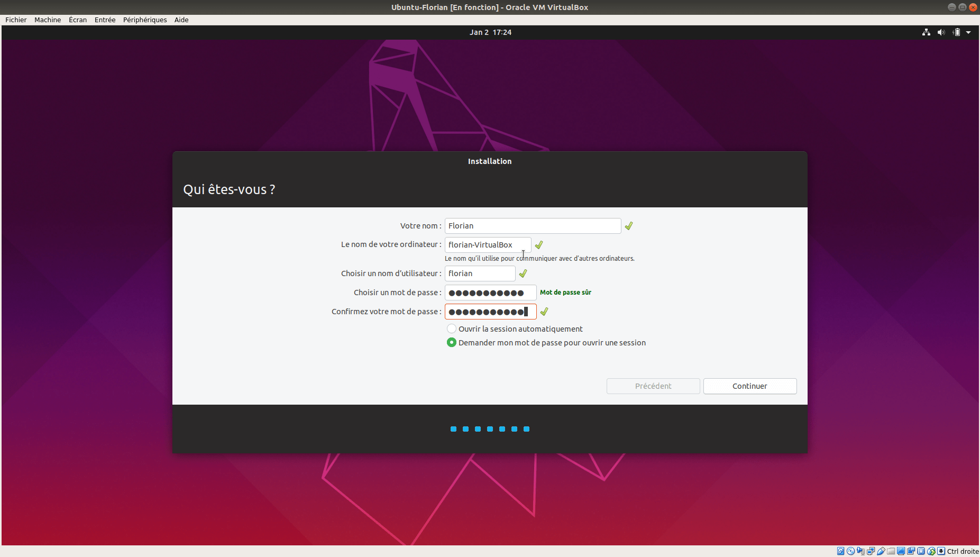Click the USB devices icon in status bar
This screenshot has width=980, height=557.
click(881, 551)
